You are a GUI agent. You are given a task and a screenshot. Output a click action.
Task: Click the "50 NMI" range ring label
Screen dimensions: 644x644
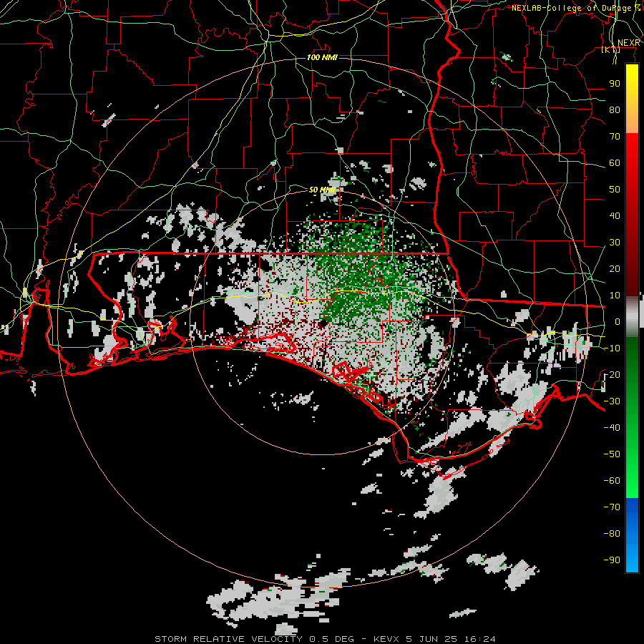pyautogui.click(x=322, y=190)
